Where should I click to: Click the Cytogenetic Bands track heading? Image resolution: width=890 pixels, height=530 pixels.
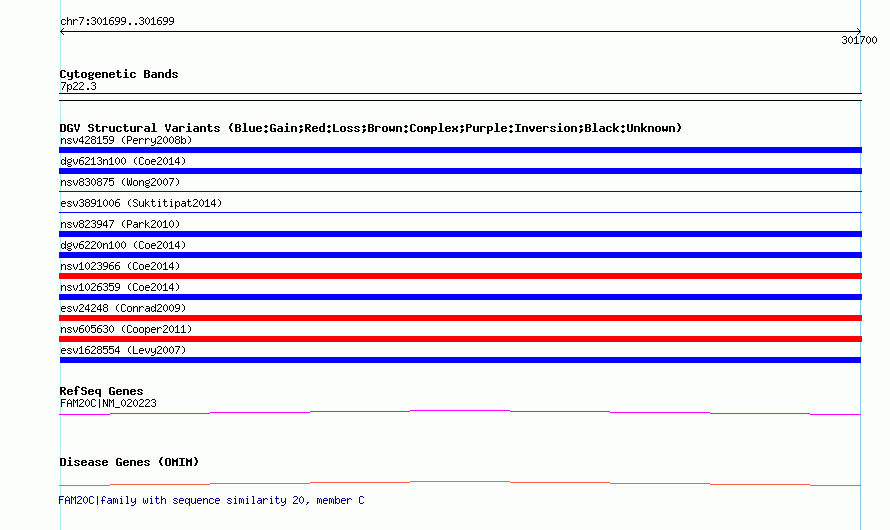coord(119,74)
